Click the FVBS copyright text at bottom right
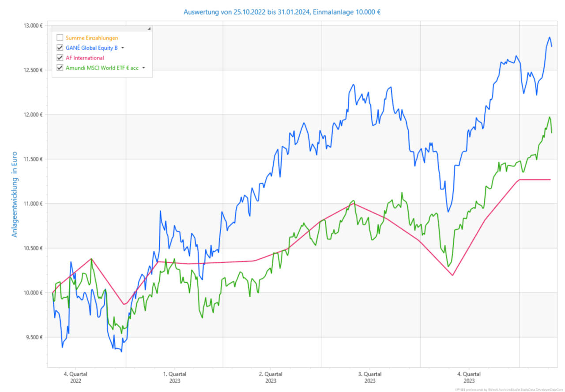This screenshot has width=565, height=392. click(509, 390)
